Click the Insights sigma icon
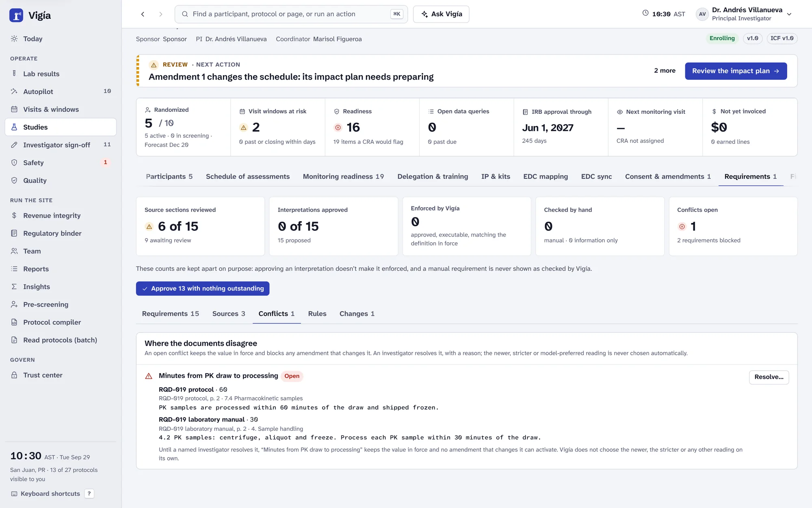 [14, 287]
